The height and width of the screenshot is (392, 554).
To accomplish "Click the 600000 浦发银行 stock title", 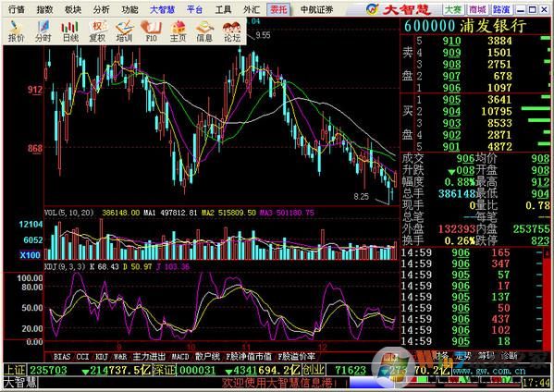I will coord(465,26).
